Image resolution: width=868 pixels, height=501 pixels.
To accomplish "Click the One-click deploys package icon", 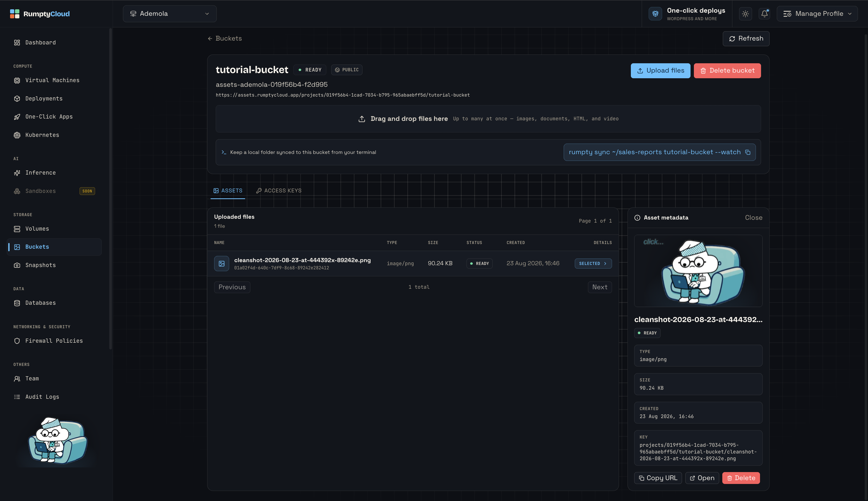I will tap(655, 14).
